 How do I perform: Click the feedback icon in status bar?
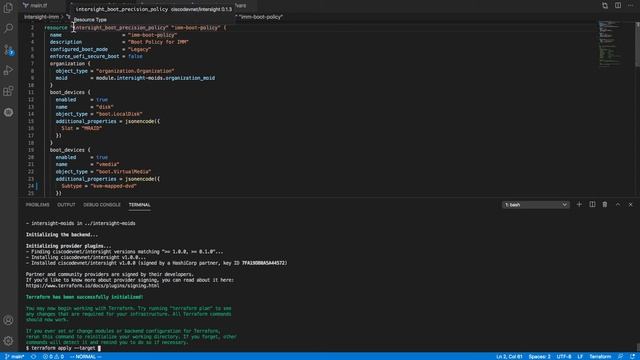620,356
